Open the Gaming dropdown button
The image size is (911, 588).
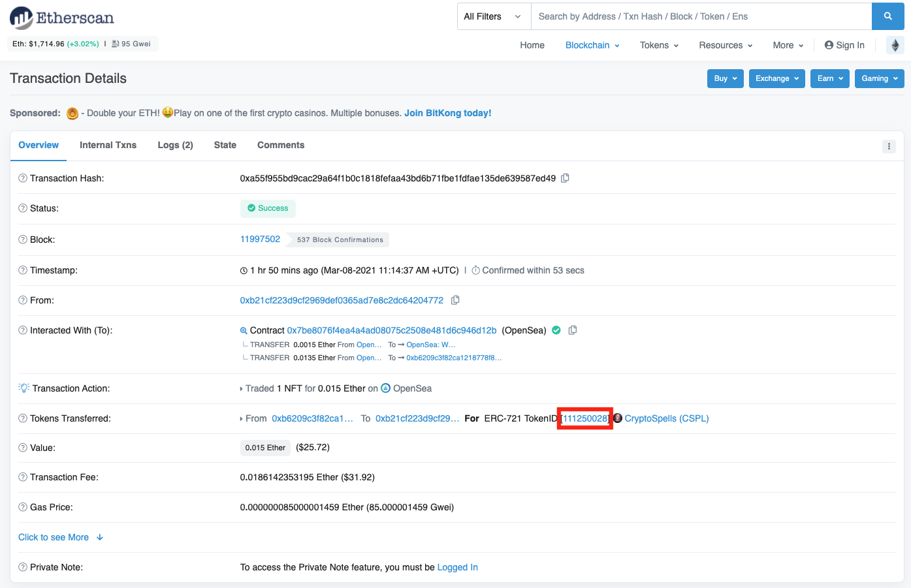(880, 78)
